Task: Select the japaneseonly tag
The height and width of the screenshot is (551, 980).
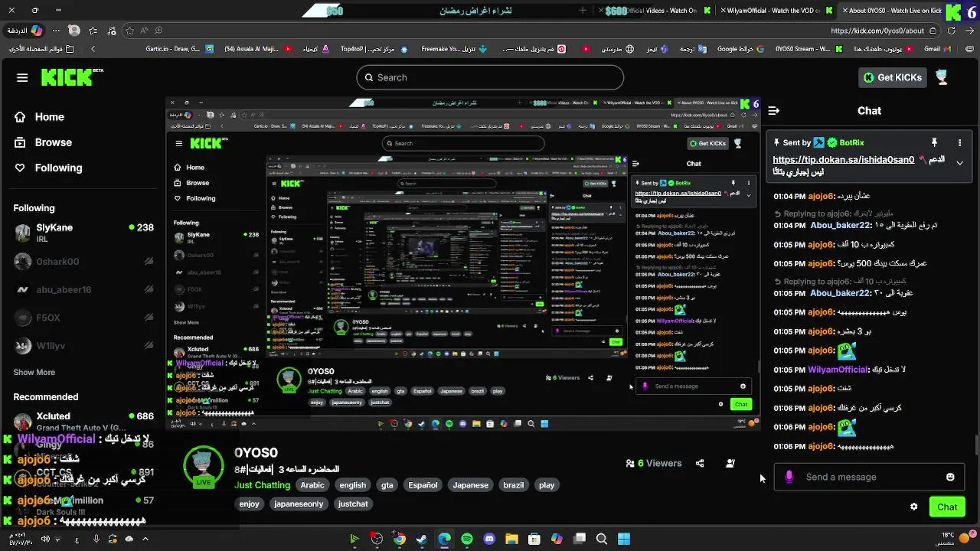Action: (x=299, y=504)
